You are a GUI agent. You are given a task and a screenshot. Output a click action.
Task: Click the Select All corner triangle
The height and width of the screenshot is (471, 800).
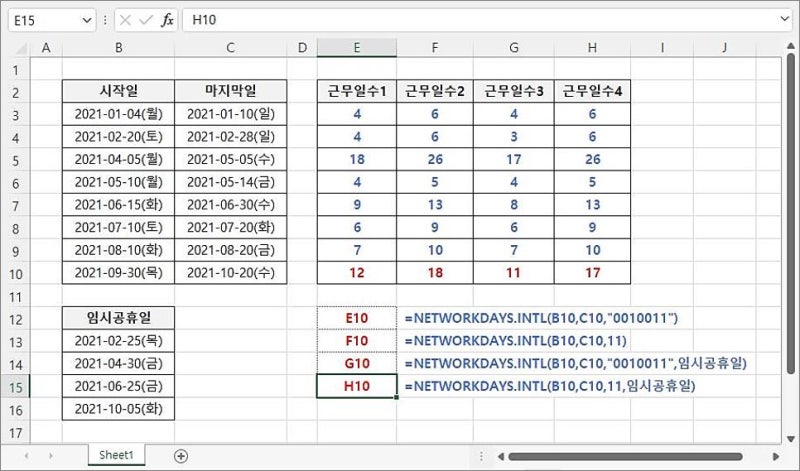click(20, 48)
